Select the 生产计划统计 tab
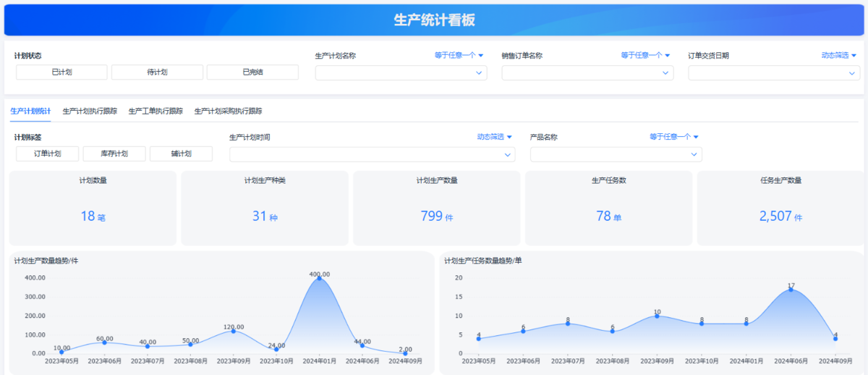 (x=30, y=111)
